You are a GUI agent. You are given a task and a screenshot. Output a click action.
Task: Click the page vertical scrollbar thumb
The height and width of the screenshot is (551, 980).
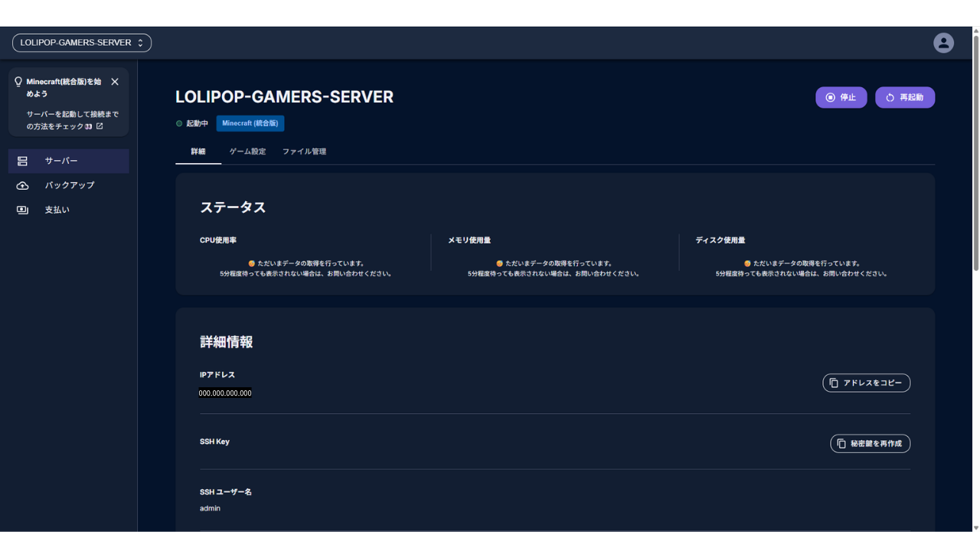(976, 153)
